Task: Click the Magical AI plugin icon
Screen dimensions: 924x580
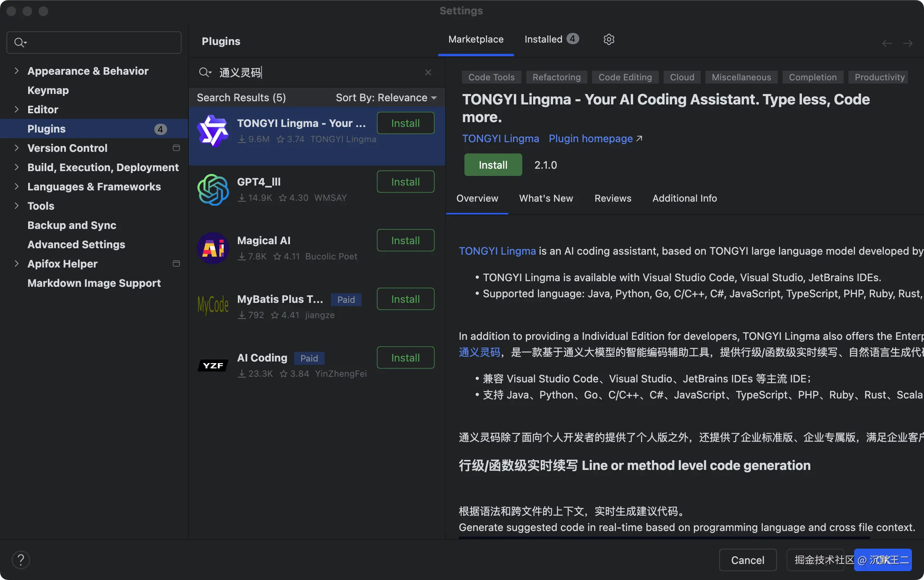Action: tap(213, 248)
